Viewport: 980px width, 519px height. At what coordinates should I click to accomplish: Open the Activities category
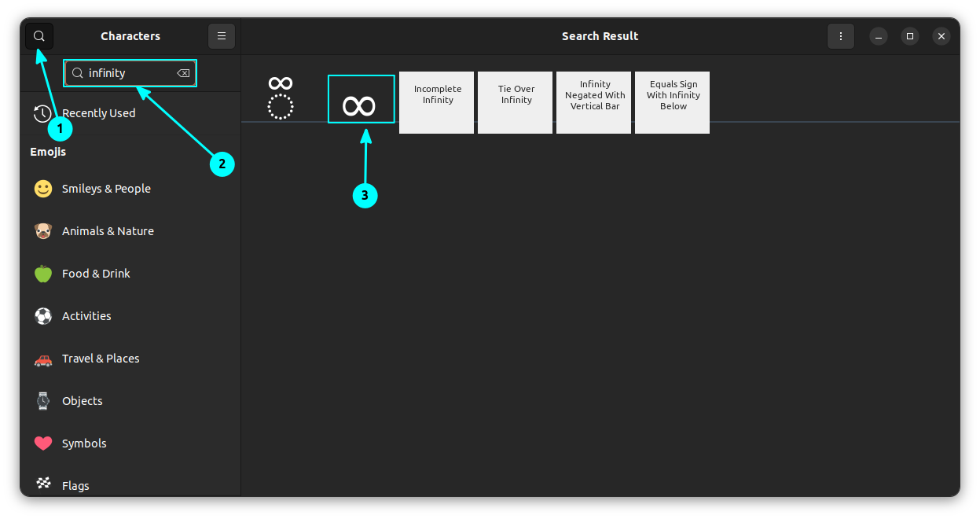tap(86, 315)
